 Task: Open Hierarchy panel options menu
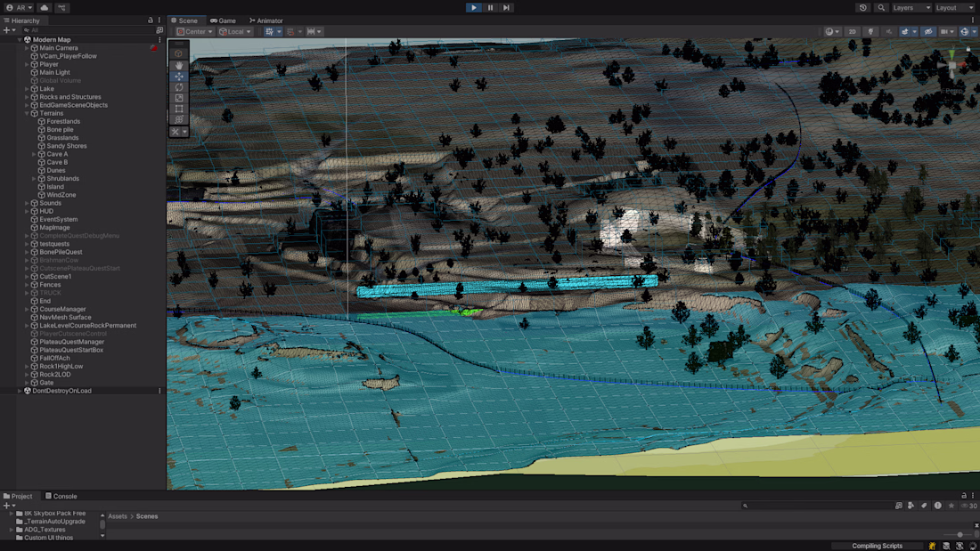159,20
